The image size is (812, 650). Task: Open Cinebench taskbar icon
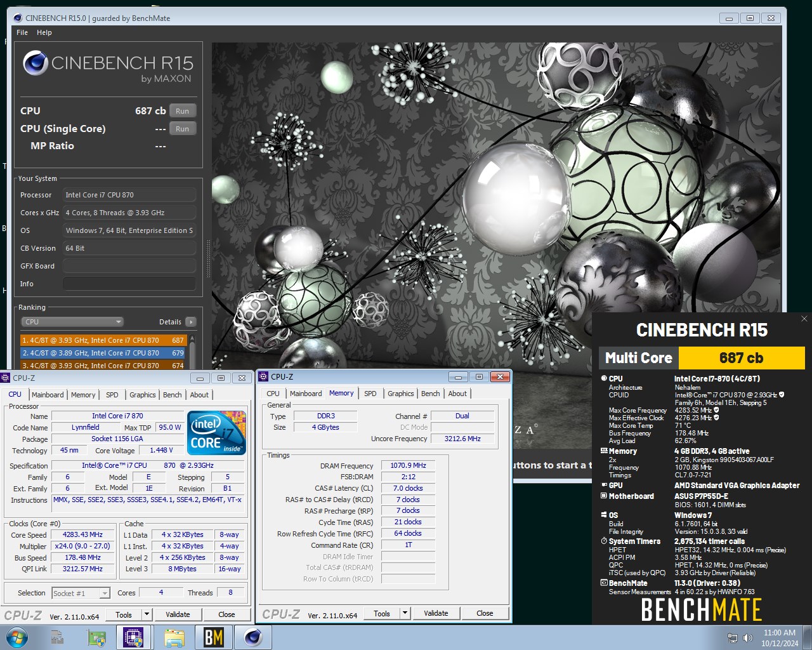tap(253, 637)
